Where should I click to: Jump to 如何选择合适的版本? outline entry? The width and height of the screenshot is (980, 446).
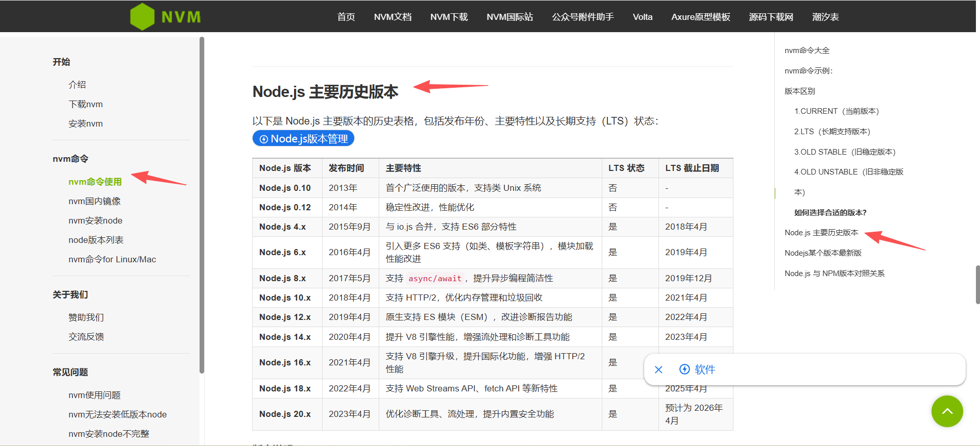point(830,213)
